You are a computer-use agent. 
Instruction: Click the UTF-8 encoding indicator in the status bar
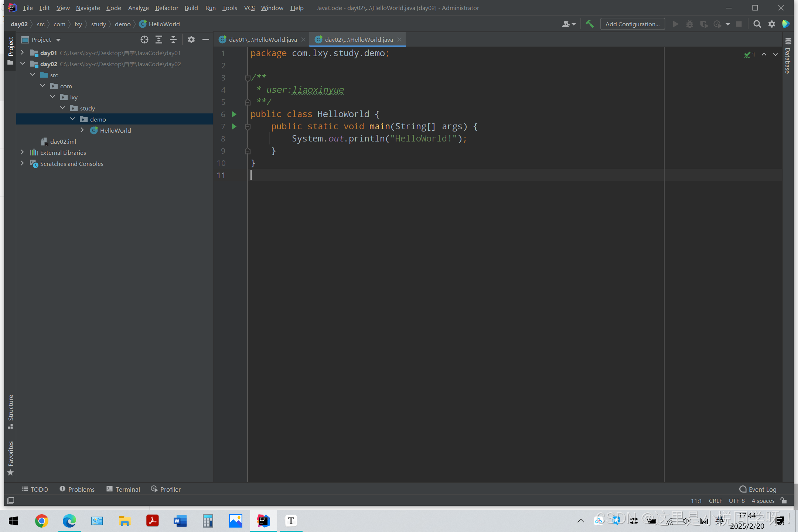pos(736,501)
